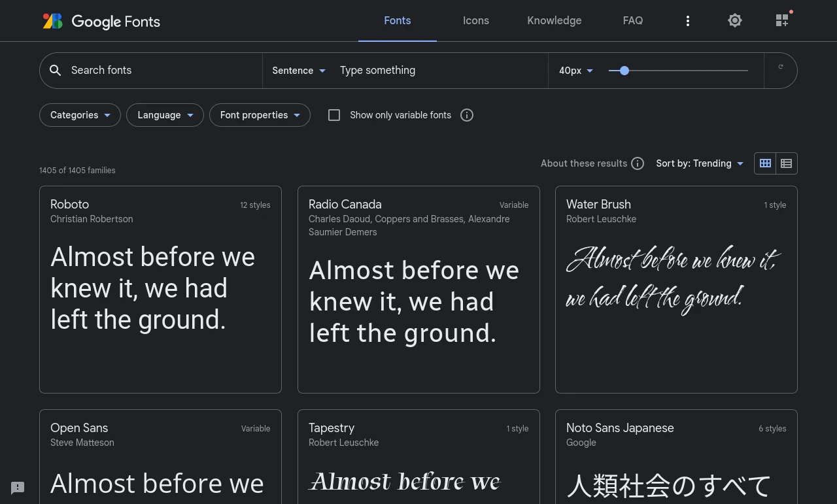The image size is (837, 504).
Task: Click 'Variable' label on Radio Canada card
Action: tap(514, 205)
